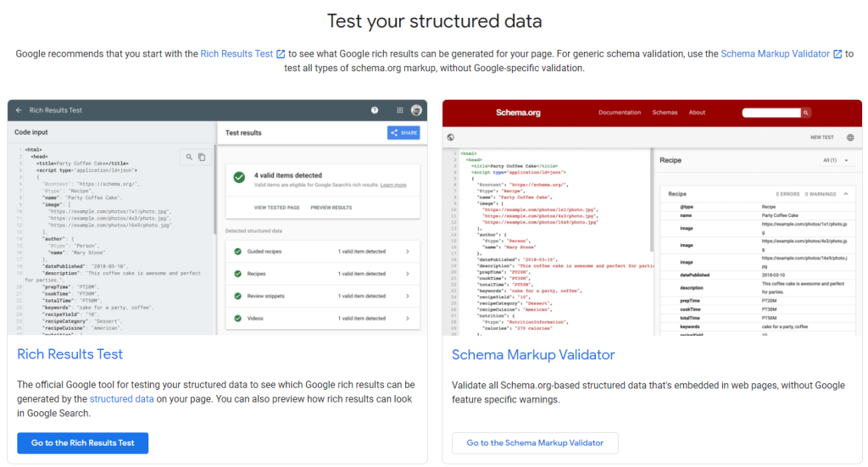Viewport: 868px width, 467px height.
Task: Click the globe icon above Schema code
Action: click(451, 137)
